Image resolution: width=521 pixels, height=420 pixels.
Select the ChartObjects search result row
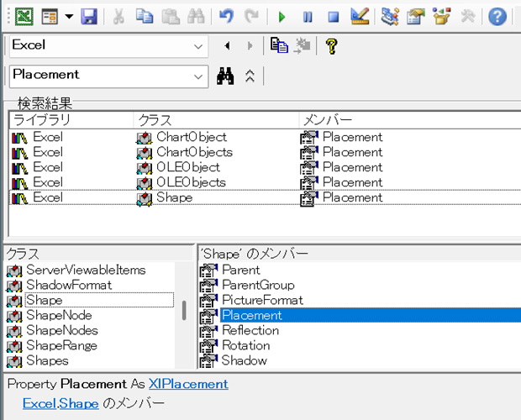tap(266, 152)
